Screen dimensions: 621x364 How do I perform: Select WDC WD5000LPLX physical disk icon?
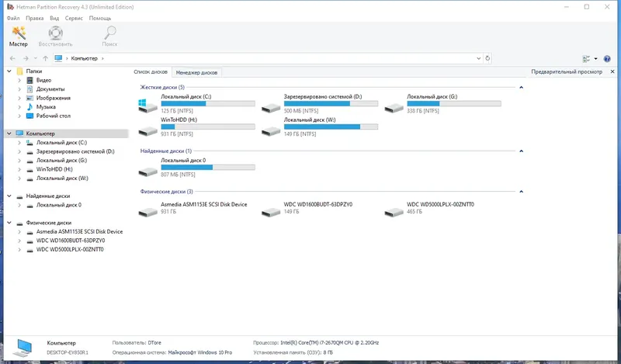[394, 212]
